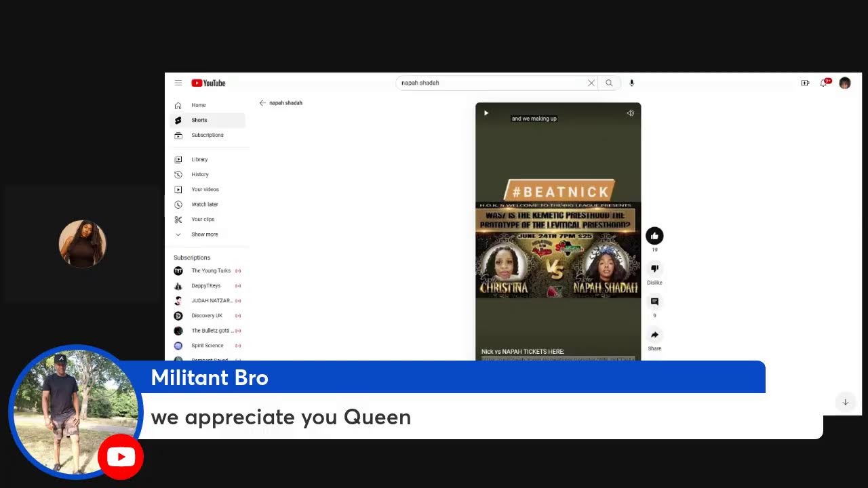Open the Short's comments
Image resolution: width=868 pixels, height=488 pixels.
654,302
